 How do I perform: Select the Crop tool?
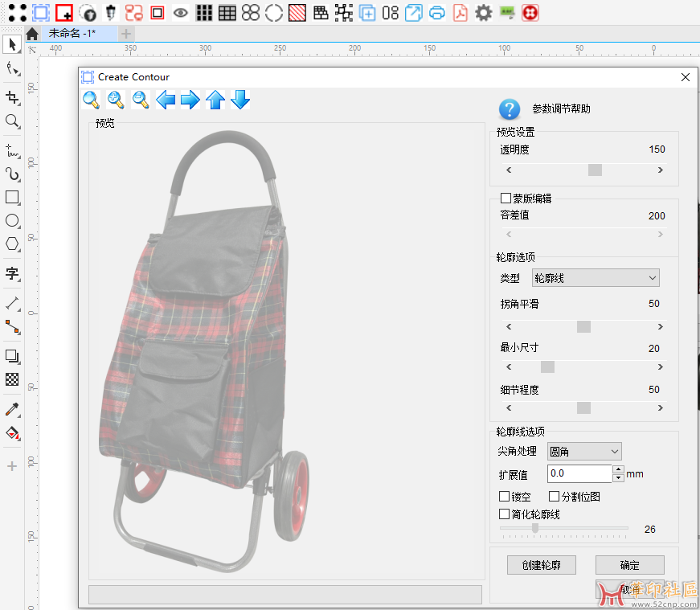[x=12, y=98]
